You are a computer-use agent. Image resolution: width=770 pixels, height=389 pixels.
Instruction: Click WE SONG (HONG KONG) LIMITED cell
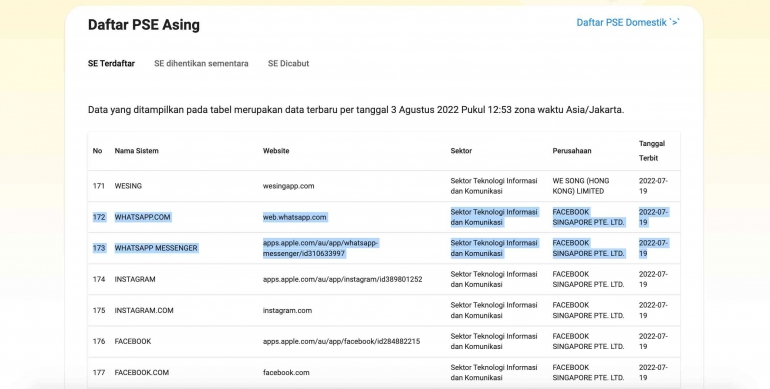pos(581,186)
